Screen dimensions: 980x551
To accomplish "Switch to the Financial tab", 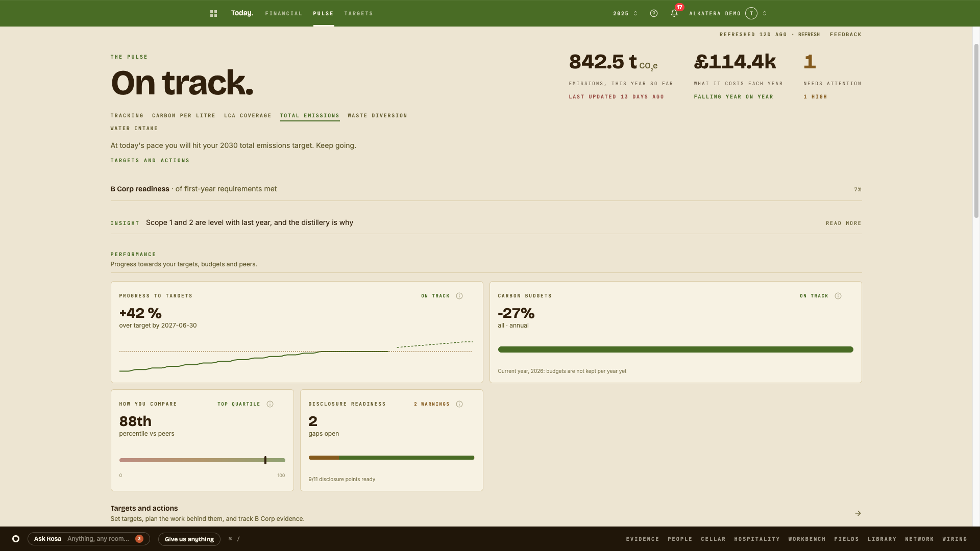I will coord(284,14).
